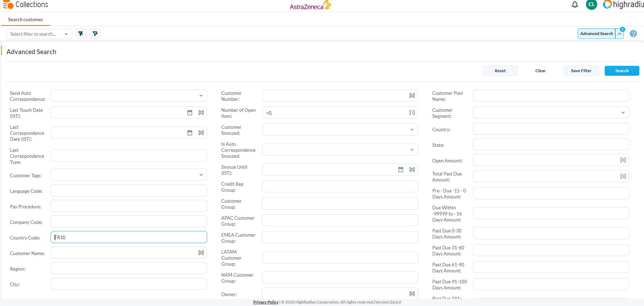The height and width of the screenshot is (306, 644).
Task: Click into Past Due 91-180 Days Amount field
Action: click(x=551, y=284)
